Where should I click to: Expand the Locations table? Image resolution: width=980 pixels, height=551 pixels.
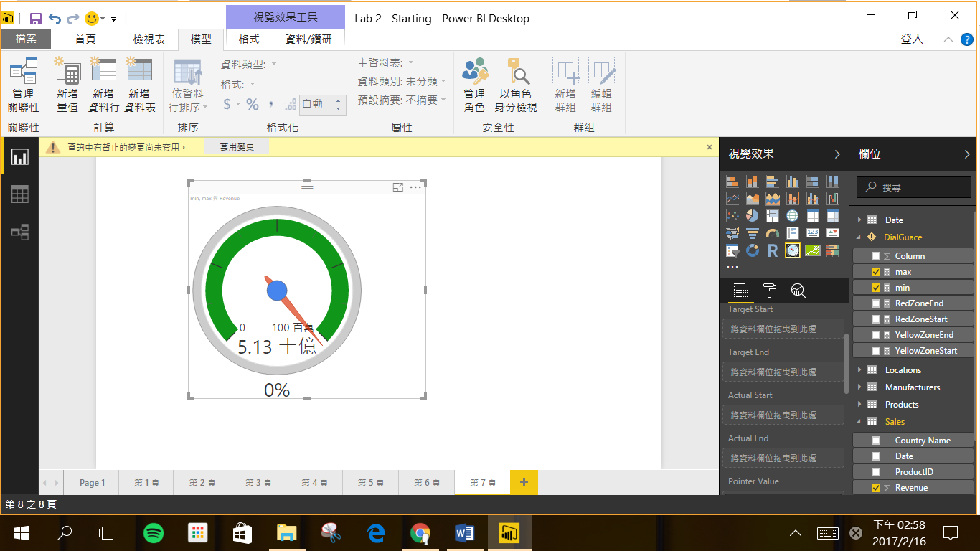[859, 370]
